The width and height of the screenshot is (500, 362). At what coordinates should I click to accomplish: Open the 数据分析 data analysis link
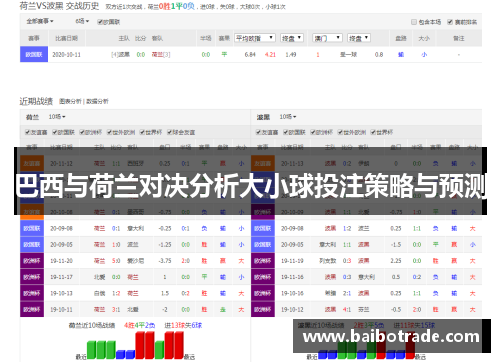(x=97, y=101)
